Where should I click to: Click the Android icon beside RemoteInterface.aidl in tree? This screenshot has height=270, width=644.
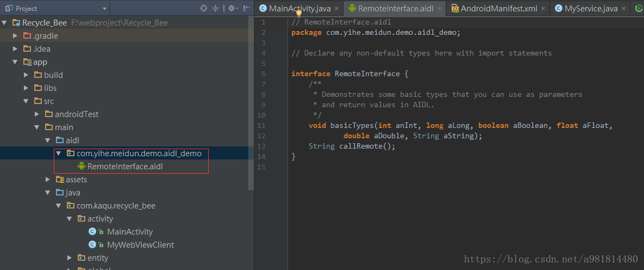click(x=82, y=166)
